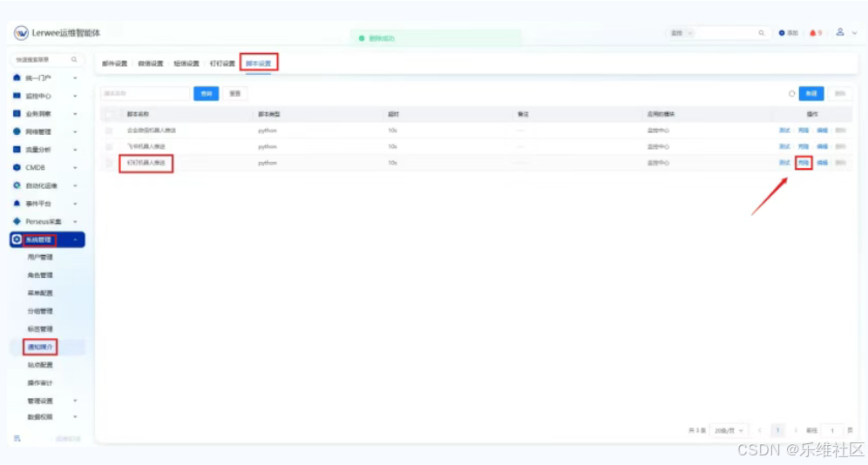Expand the 网络管理 menu chevron

(x=75, y=131)
